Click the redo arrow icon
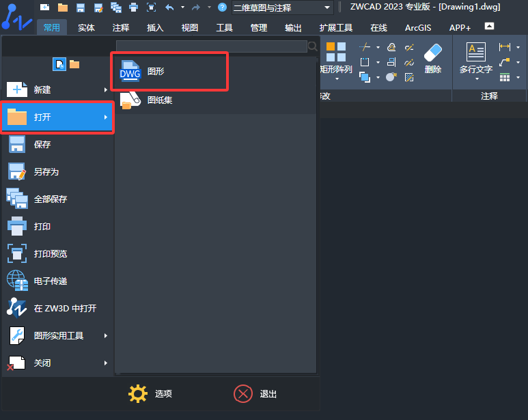Screen dimensions: 528x420 (196, 7)
